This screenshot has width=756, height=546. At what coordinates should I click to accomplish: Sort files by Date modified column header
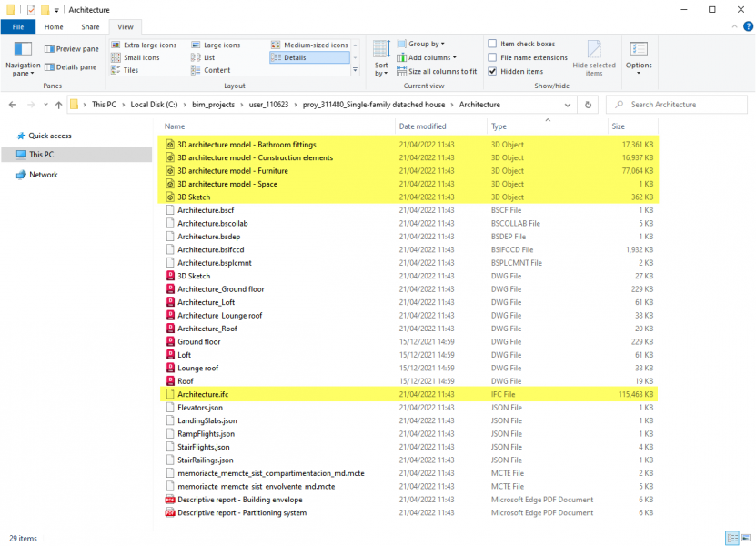coord(422,126)
